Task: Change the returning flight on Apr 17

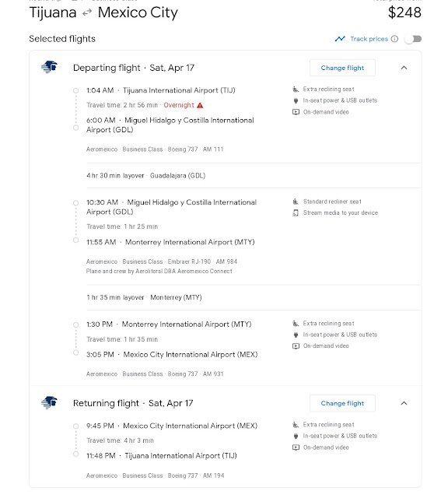Action: pyautogui.click(x=342, y=403)
